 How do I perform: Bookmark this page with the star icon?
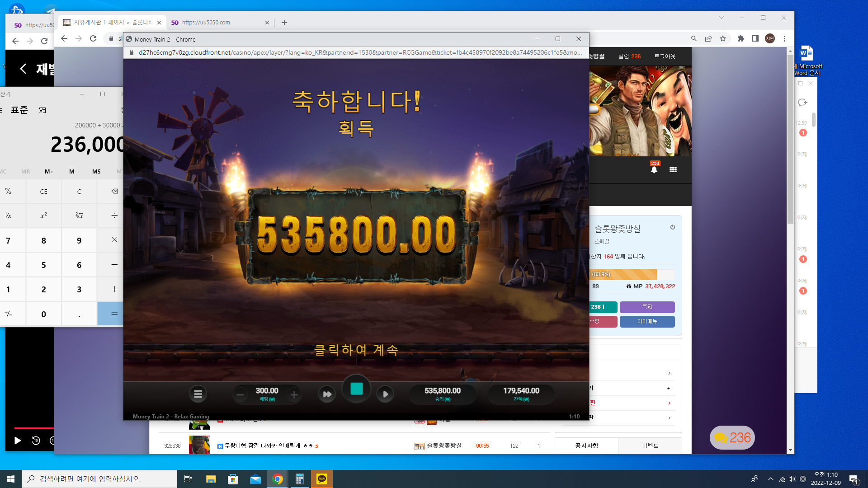coord(723,38)
